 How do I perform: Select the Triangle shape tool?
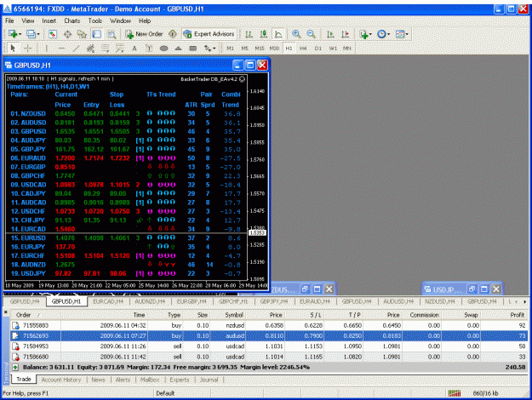coord(178,49)
